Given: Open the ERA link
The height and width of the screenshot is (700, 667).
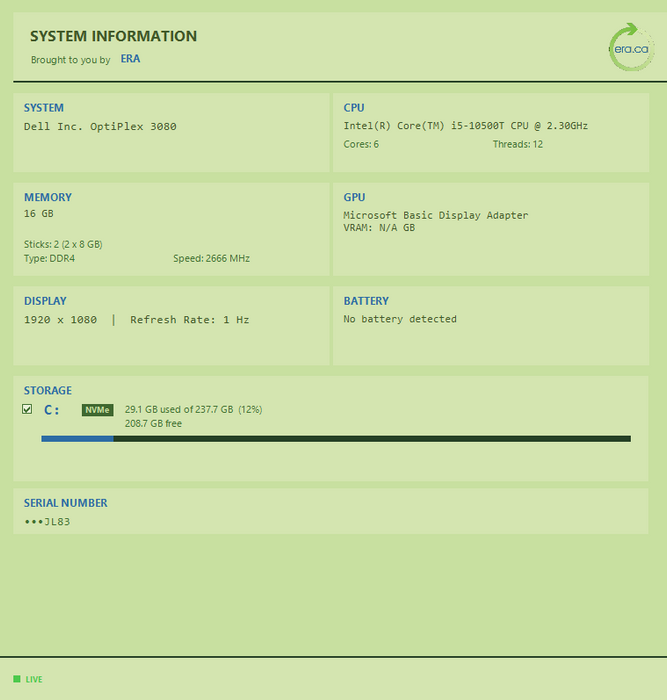Looking at the screenshot, I should 130,59.
